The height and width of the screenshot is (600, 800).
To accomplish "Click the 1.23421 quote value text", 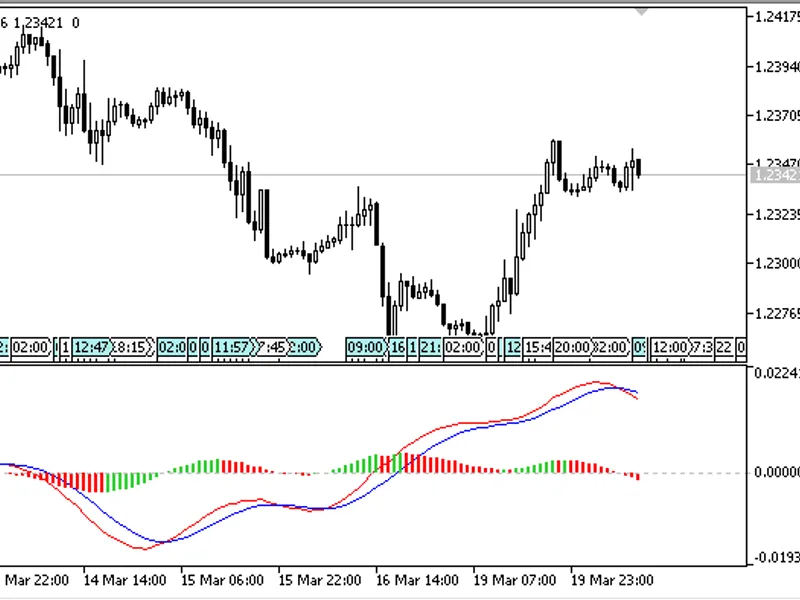I will [x=38, y=23].
